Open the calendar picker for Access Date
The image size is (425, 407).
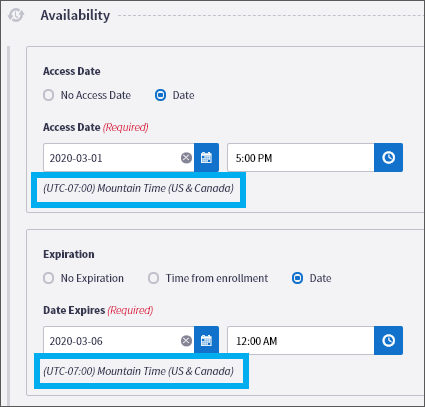coord(206,158)
